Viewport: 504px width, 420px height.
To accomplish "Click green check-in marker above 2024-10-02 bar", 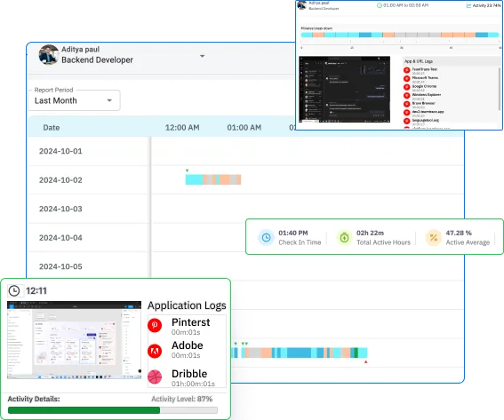I will tap(187, 170).
